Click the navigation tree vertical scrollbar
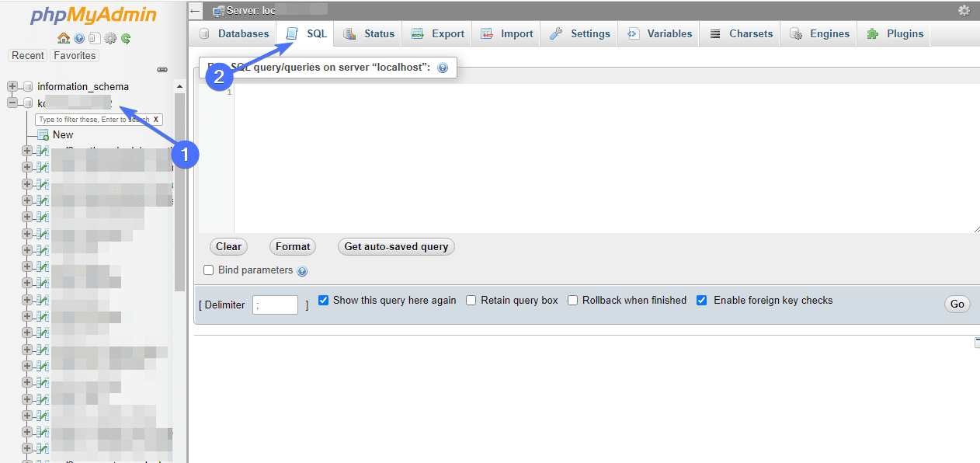 pyautogui.click(x=180, y=193)
